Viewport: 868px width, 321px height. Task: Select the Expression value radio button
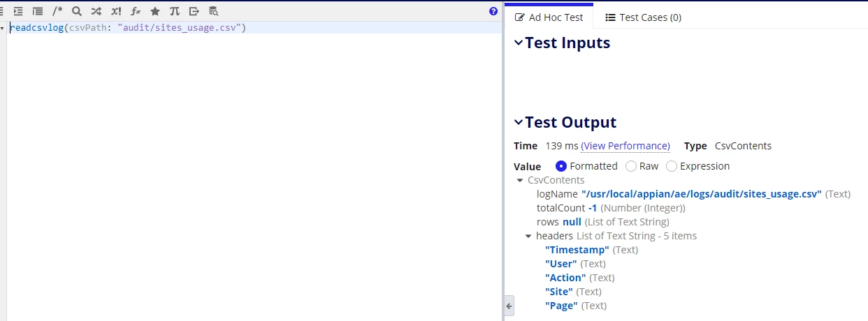pos(672,166)
